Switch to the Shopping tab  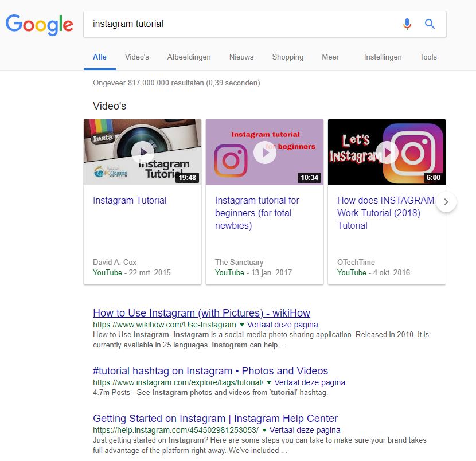[288, 57]
